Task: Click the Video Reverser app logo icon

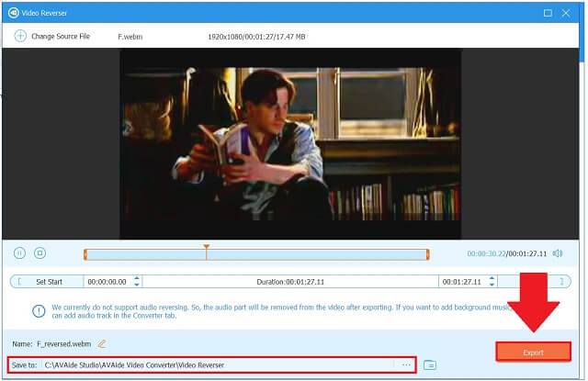Action: coord(14,13)
